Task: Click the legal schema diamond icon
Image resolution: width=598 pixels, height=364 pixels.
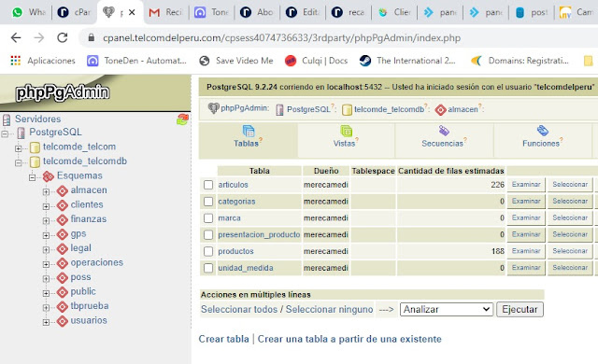Action: (63, 248)
